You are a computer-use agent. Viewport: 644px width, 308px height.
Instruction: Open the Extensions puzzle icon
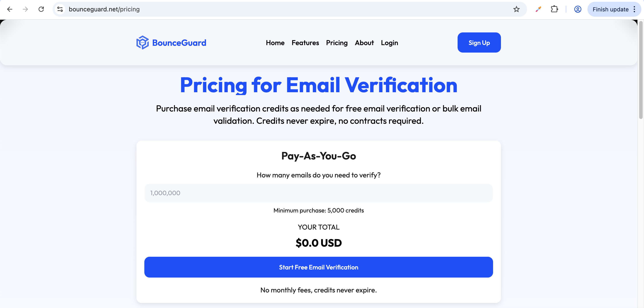pyautogui.click(x=554, y=9)
